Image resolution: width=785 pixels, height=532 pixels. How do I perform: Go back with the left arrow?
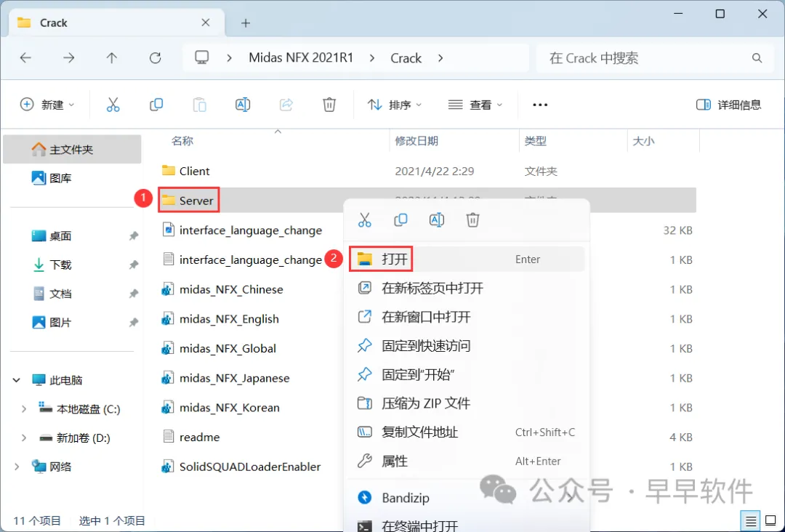(25, 58)
